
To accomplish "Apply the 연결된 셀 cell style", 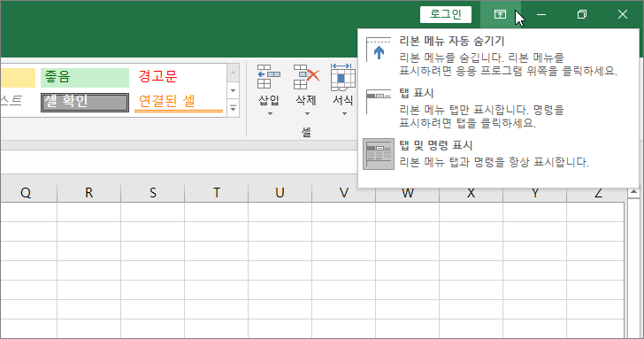I will (x=179, y=103).
